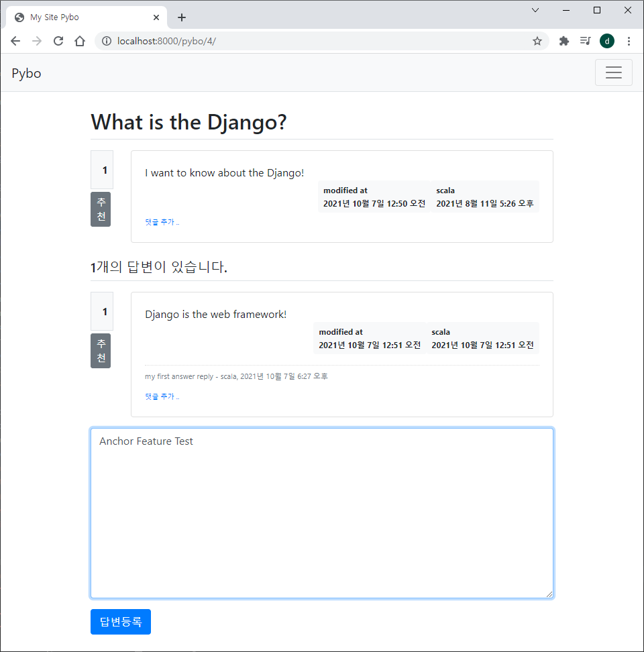Grab the textarea resize handle
The width and height of the screenshot is (644, 652).
click(549, 594)
